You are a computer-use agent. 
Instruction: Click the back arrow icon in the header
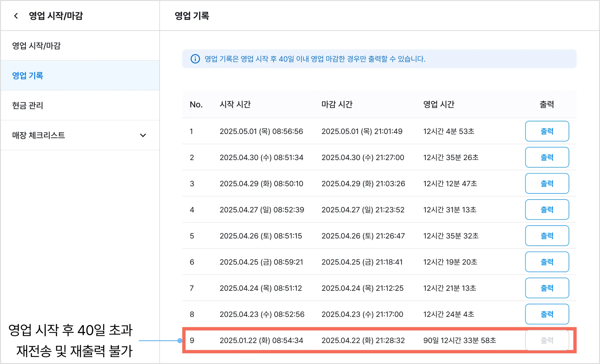tap(16, 16)
